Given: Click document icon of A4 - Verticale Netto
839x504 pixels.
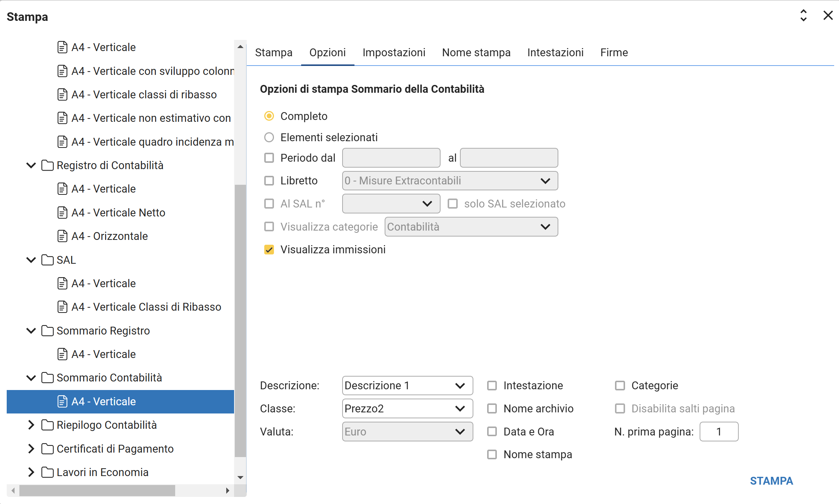Looking at the screenshot, I should pyautogui.click(x=62, y=213).
